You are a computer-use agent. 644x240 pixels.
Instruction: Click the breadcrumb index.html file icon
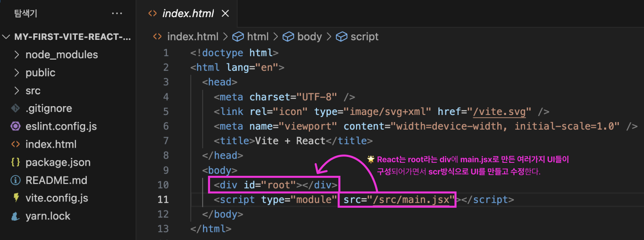tap(157, 37)
